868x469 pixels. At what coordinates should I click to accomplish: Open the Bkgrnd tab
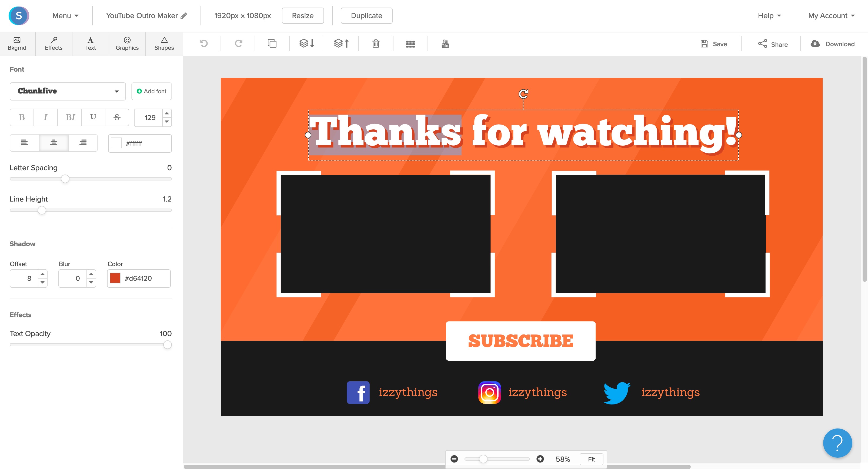(17, 44)
